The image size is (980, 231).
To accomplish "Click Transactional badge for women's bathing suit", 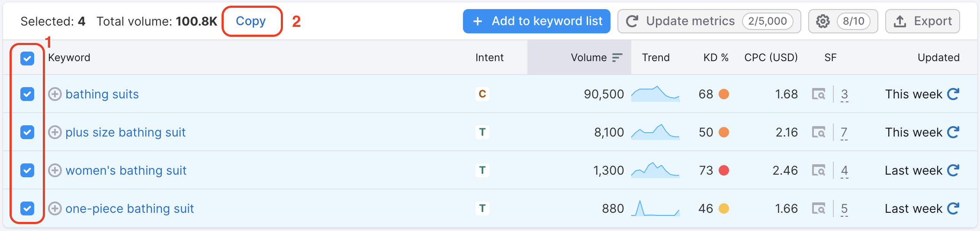I will pyautogui.click(x=482, y=170).
